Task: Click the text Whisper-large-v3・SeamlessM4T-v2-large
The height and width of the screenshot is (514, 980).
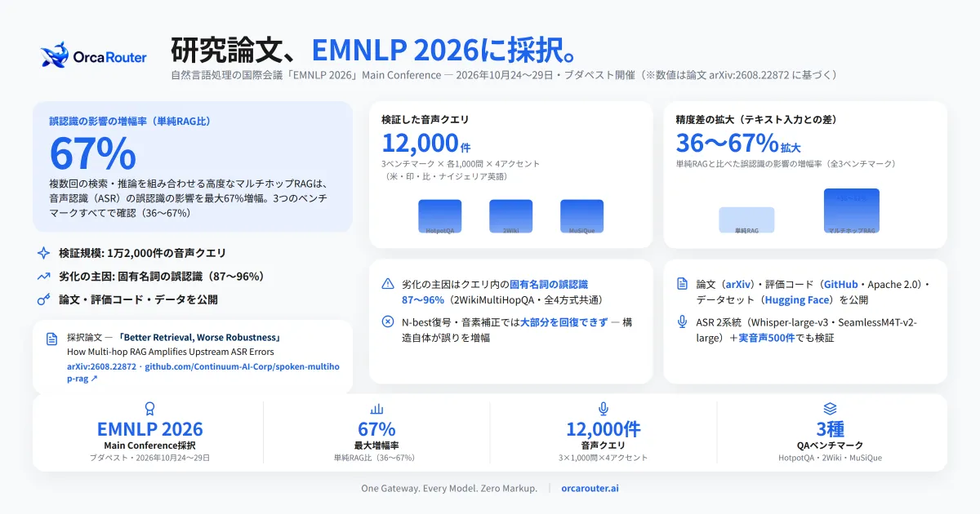Action: tap(807, 330)
